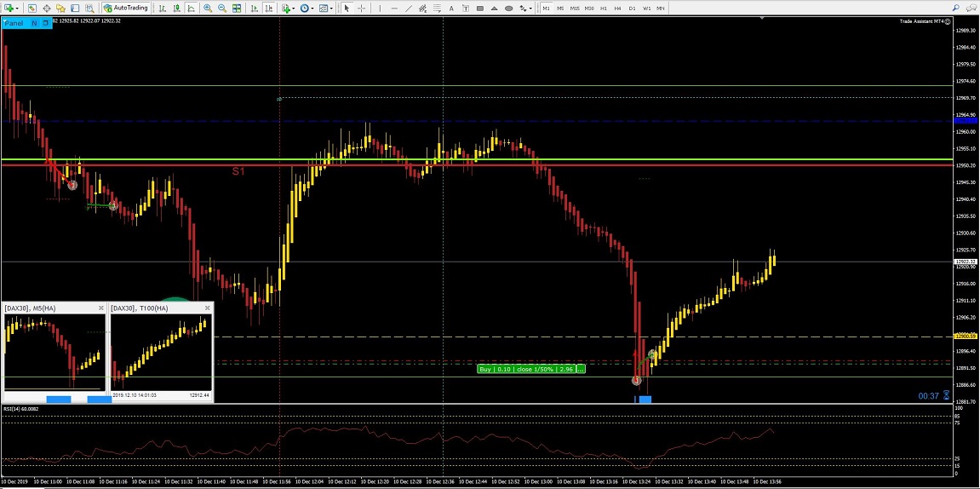Select the Ellipse shape tool
The image size is (980, 489).
point(509,9)
